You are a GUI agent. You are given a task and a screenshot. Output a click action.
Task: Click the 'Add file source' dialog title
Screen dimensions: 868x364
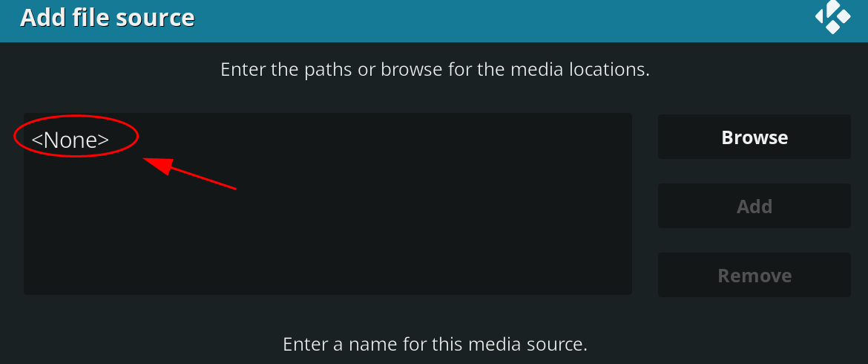click(x=108, y=18)
